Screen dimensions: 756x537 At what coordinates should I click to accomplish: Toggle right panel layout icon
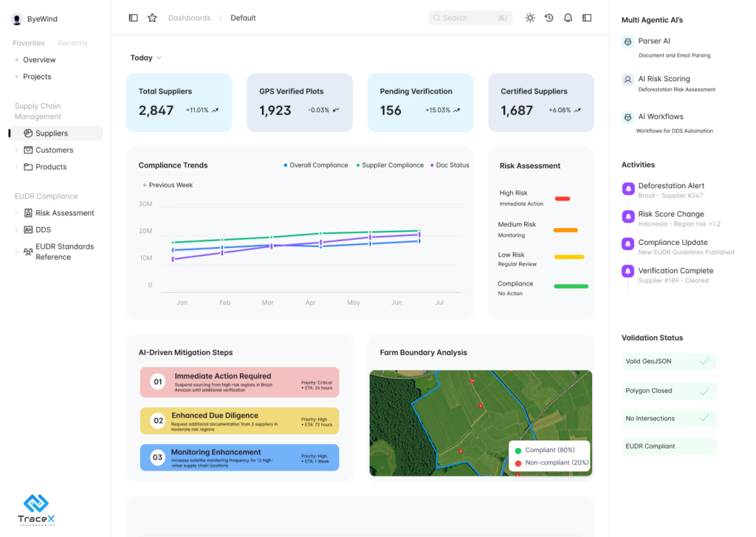point(587,18)
